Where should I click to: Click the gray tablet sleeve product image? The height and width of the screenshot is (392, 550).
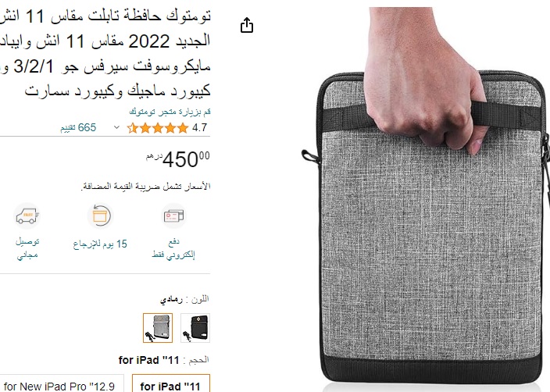point(425,196)
